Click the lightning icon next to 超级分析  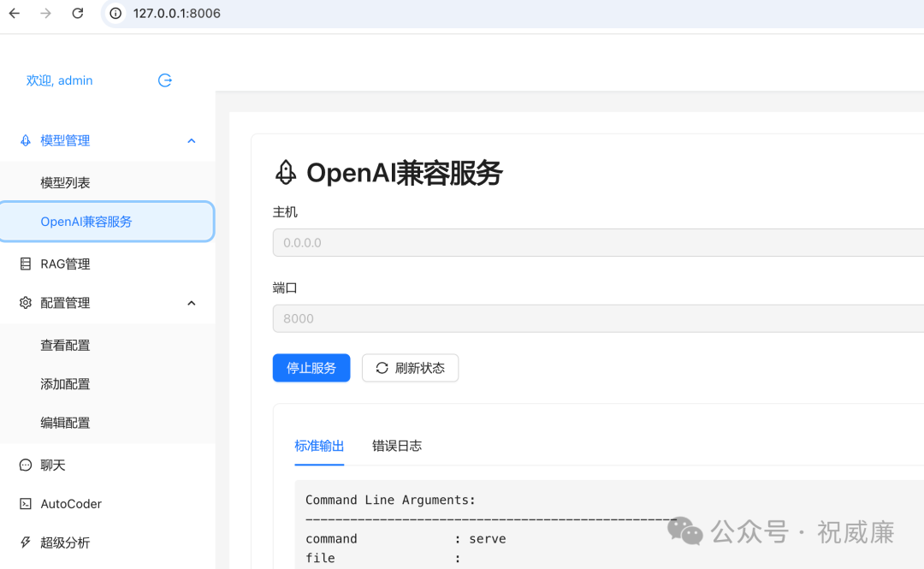(25, 542)
